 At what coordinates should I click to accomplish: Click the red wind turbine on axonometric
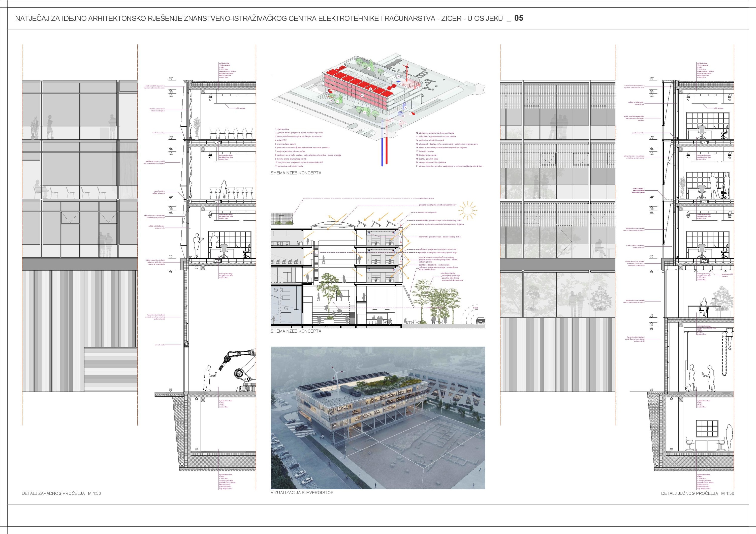coord(407,70)
